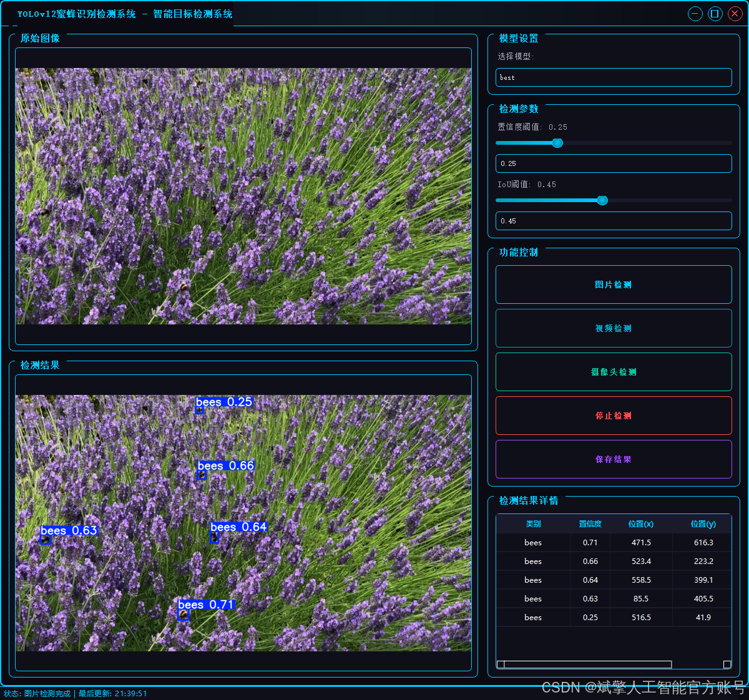Click the red 停止检测 button

(614, 416)
